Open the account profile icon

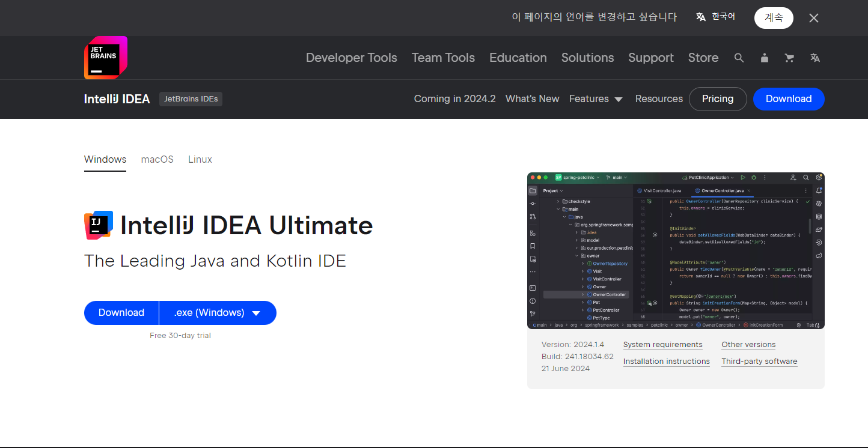point(764,58)
